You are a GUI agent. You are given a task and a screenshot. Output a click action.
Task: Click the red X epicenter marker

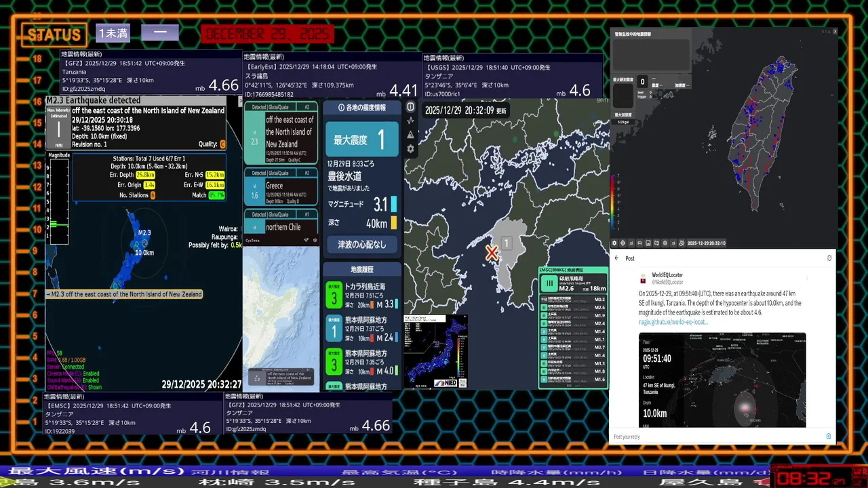(x=492, y=253)
